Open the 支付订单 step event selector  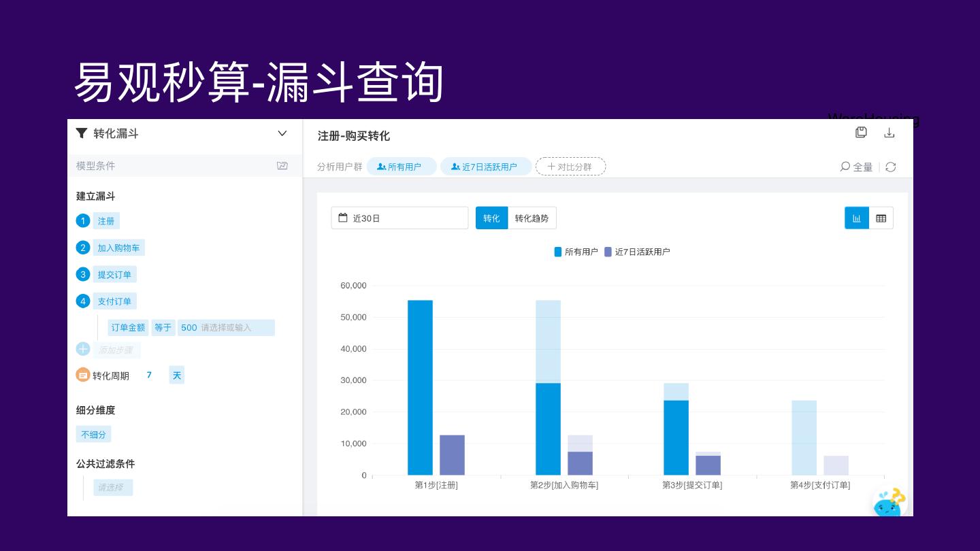[115, 301]
